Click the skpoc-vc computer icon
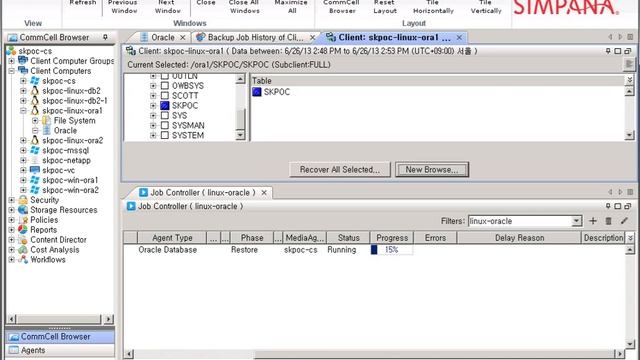The image size is (640, 360). tap(35, 170)
